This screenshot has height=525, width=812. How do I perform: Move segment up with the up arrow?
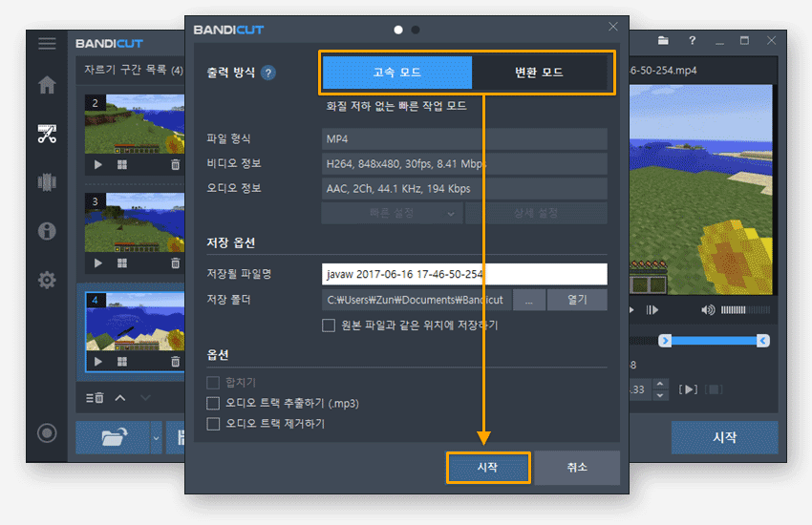point(120,398)
